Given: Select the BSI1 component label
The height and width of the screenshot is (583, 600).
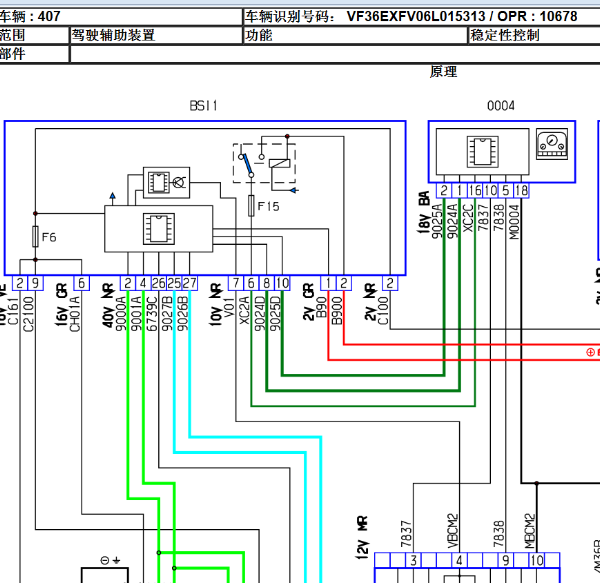Looking at the screenshot, I should point(204,106).
